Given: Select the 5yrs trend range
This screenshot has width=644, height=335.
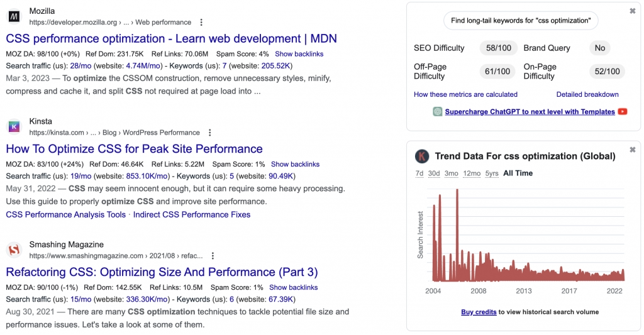Looking at the screenshot, I should [x=492, y=173].
